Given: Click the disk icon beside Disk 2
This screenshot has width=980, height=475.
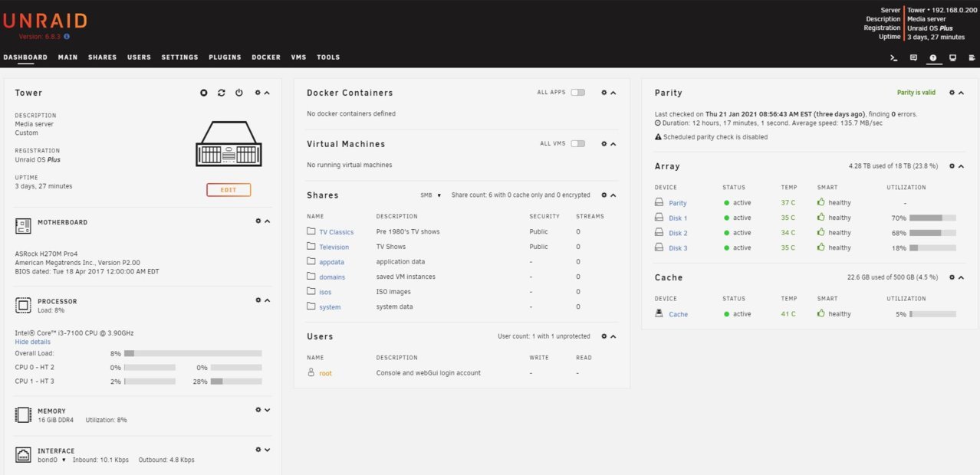Looking at the screenshot, I should (x=659, y=232).
